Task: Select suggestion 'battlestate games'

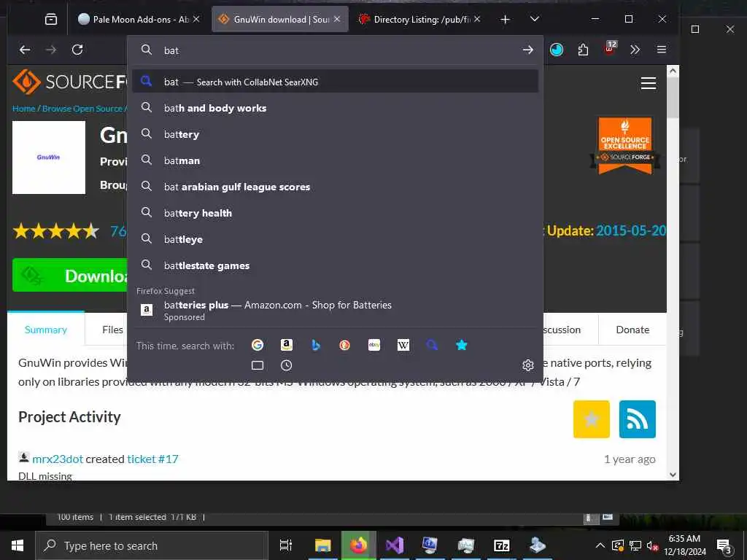Action: tap(335, 265)
